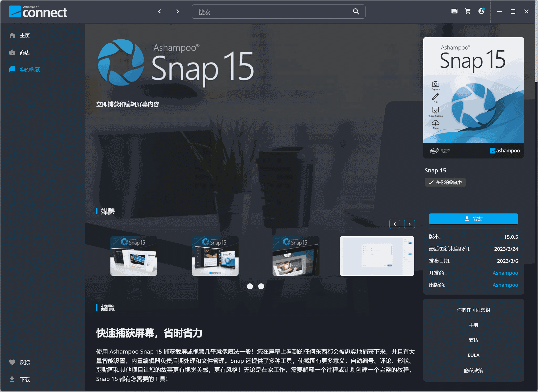Select 主页 (Home) in the sidebar menu
This screenshot has height=392, width=538.
tap(25, 35)
